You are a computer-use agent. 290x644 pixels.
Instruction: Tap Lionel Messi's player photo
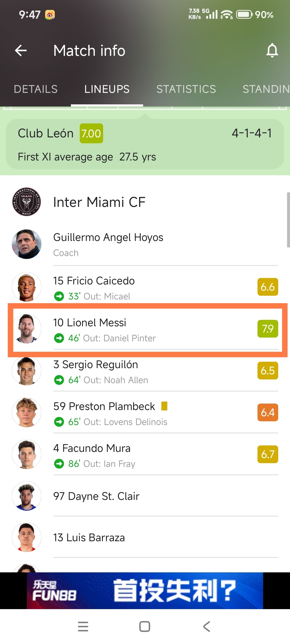coord(27,329)
